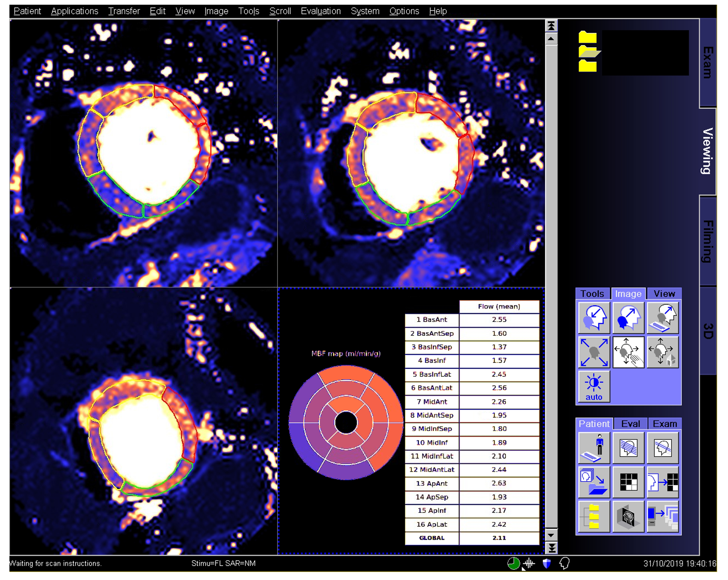Click the pan home reset icon
Viewport: 728px width, 580px height.
(662, 352)
